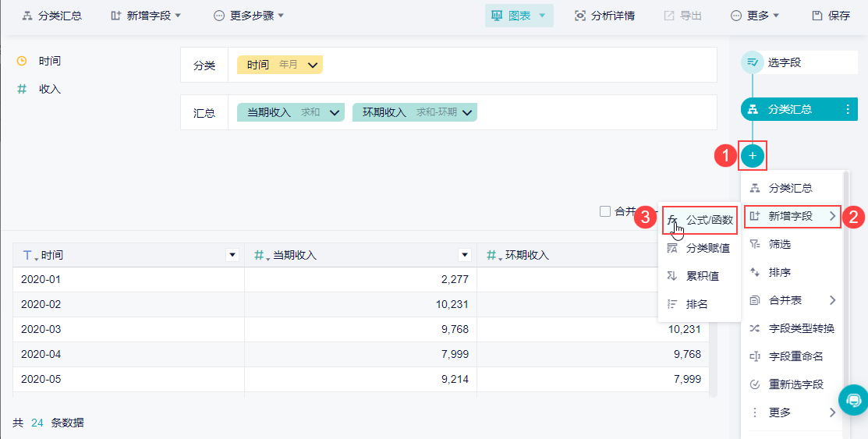Click the 2020-03 table cell
Image resolution: width=868 pixels, height=439 pixels.
41,329
